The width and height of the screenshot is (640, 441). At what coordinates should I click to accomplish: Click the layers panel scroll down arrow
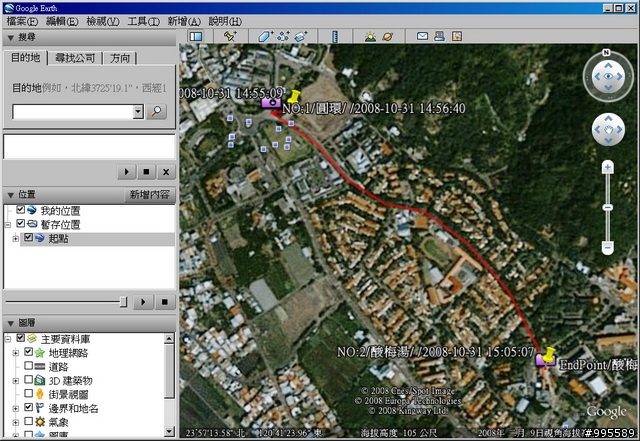point(169,431)
